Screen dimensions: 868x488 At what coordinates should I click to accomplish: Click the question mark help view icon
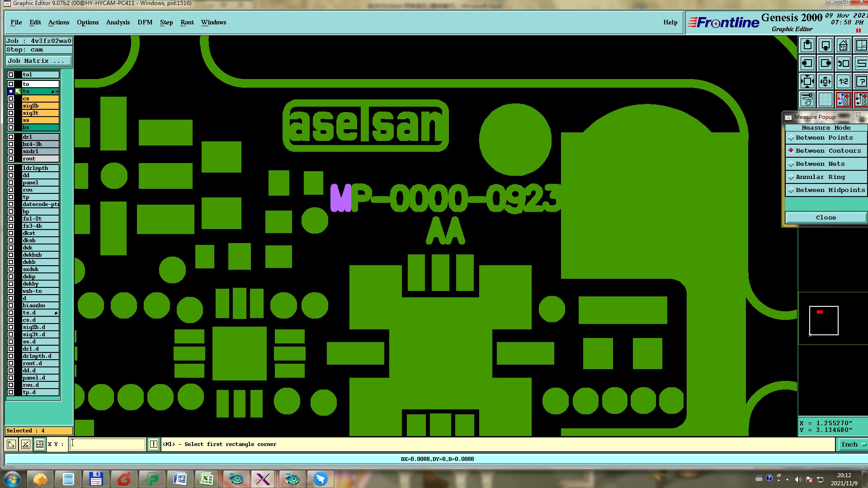click(861, 81)
